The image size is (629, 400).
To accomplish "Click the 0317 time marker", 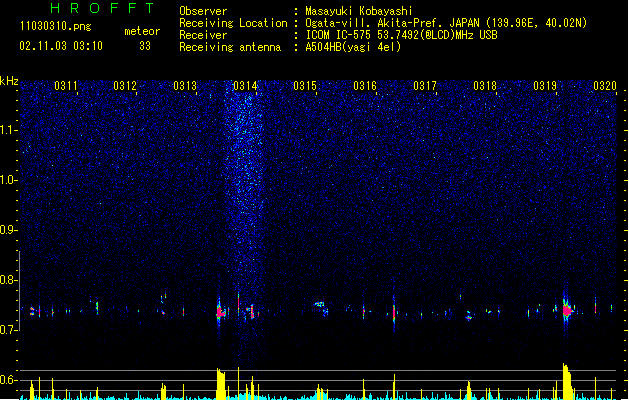I will coord(425,86).
